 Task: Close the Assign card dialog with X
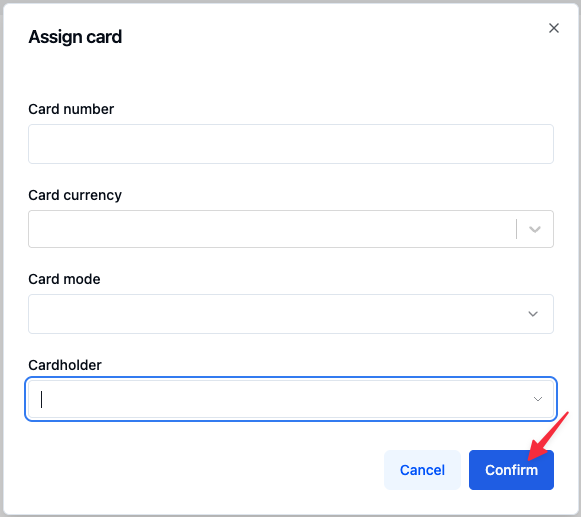coord(554,28)
